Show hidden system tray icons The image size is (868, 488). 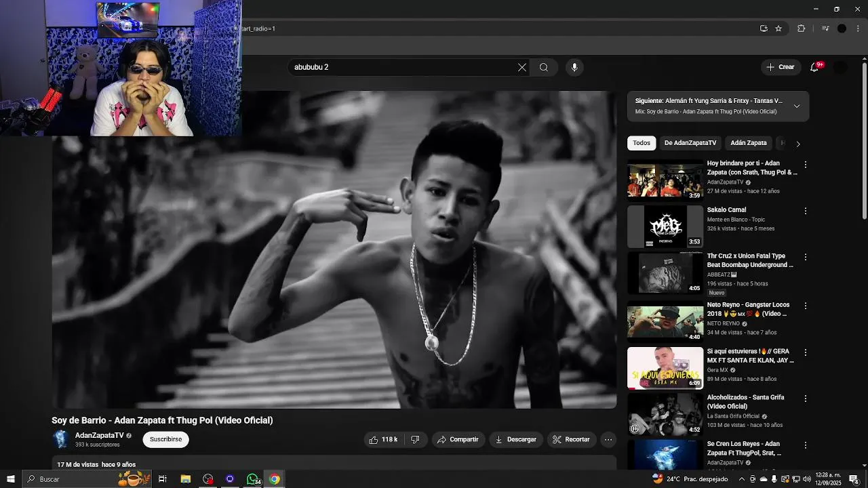741,479
